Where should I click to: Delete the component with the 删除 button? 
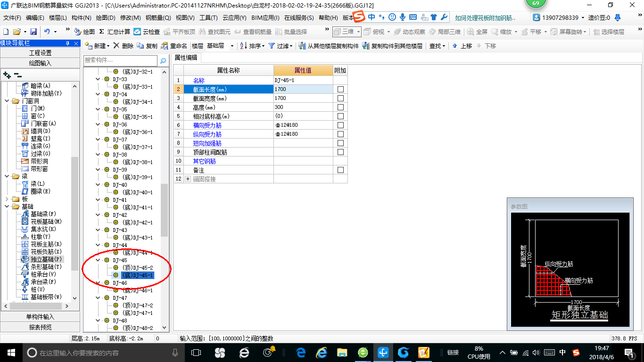(124, 46)
